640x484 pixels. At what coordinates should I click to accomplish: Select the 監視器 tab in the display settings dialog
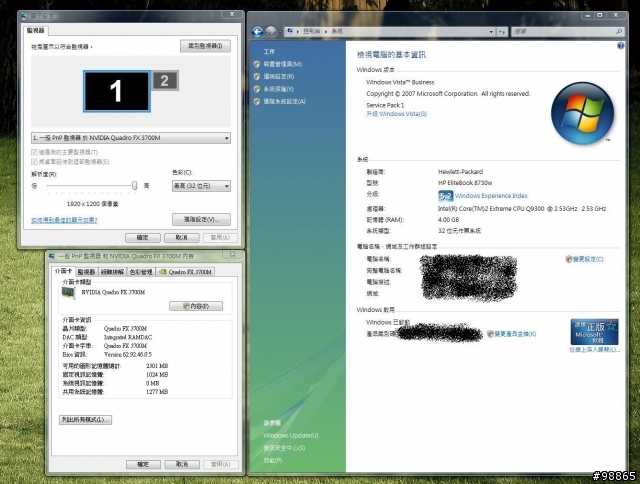pos(36,31)
